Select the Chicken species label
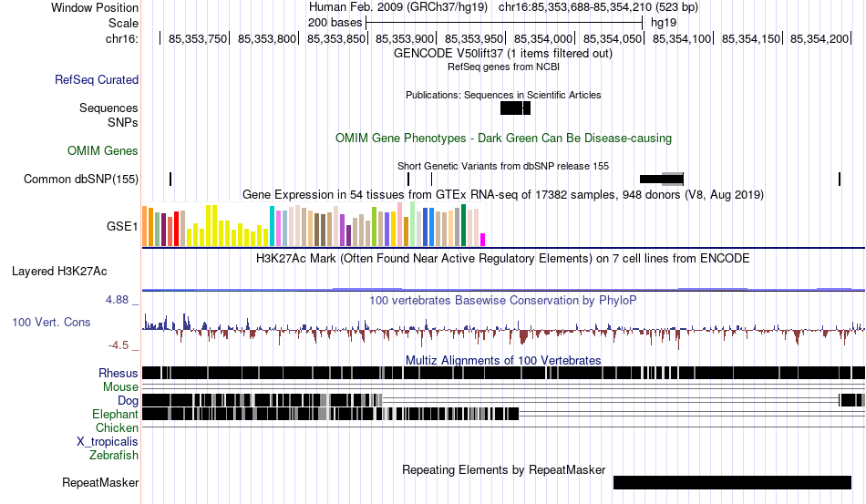 (117, 427)
